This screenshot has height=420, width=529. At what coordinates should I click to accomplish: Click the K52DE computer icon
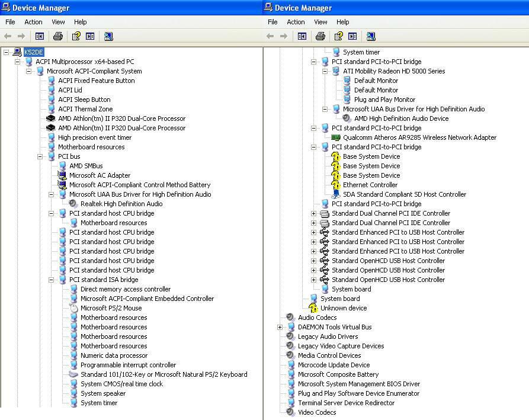coord(17,52)
